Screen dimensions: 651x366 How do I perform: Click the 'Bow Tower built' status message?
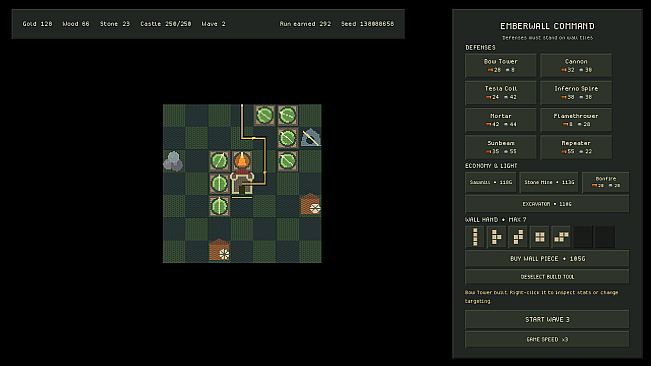pos(541,297)
